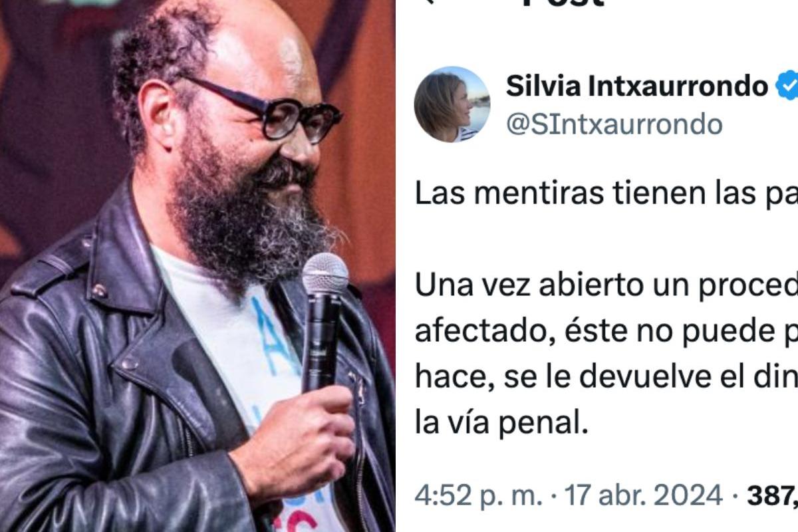Visit the @SIntxaurrondo handle link
Image resolution: width=798 pixels, height=532 pixels.
pos(614,124)
